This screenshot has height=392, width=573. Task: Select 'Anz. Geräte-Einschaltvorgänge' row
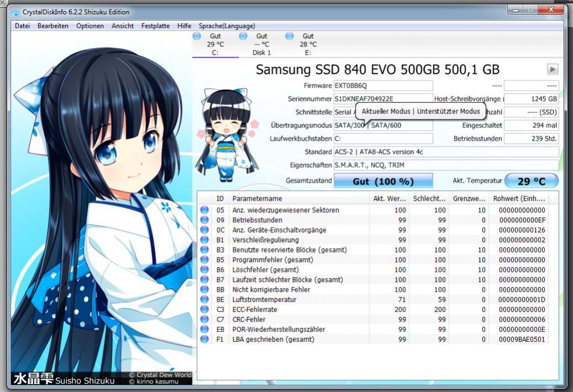point(373,230)
